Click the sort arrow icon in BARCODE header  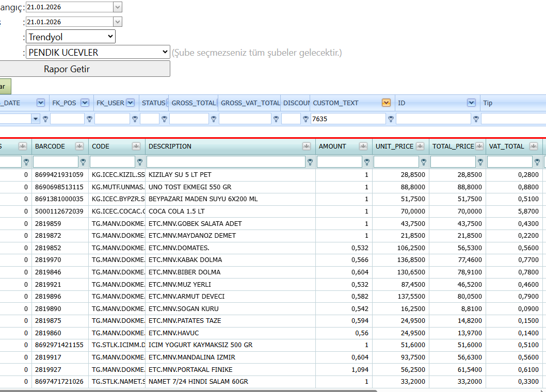pos(79,146)
